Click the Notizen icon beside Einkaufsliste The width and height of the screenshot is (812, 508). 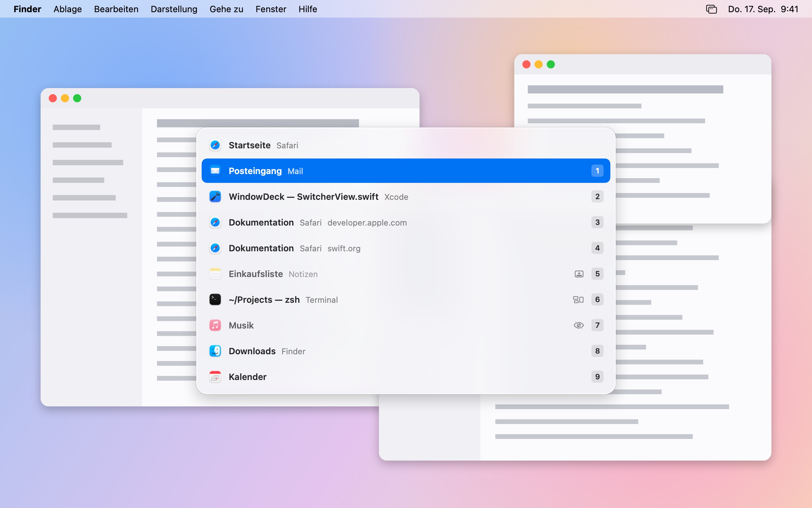point(215,274)
